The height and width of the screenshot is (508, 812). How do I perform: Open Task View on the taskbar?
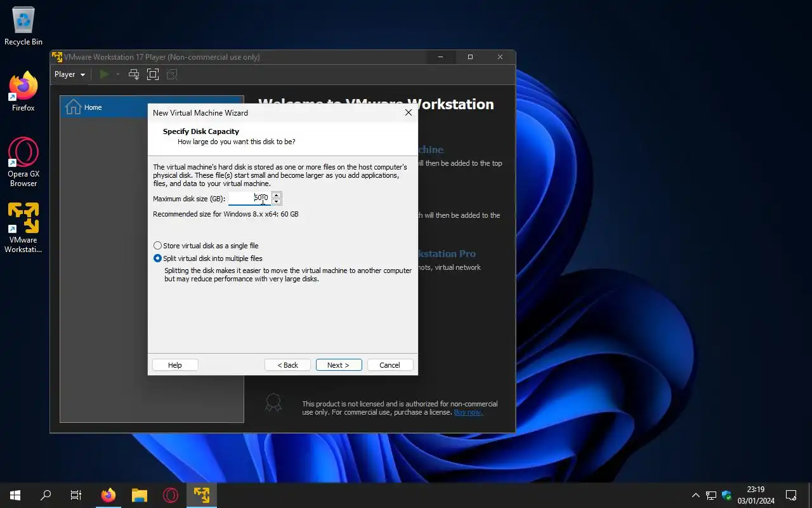click(x=76, y=495)
